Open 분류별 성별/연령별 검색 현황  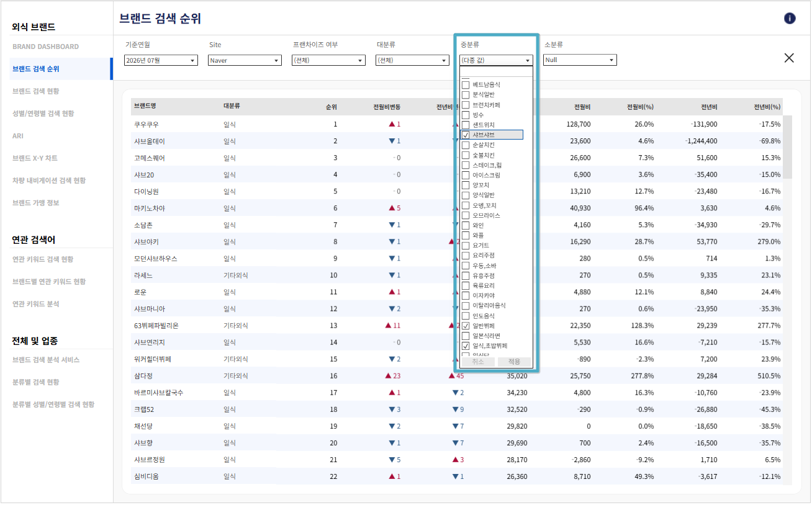pos(53,404)
